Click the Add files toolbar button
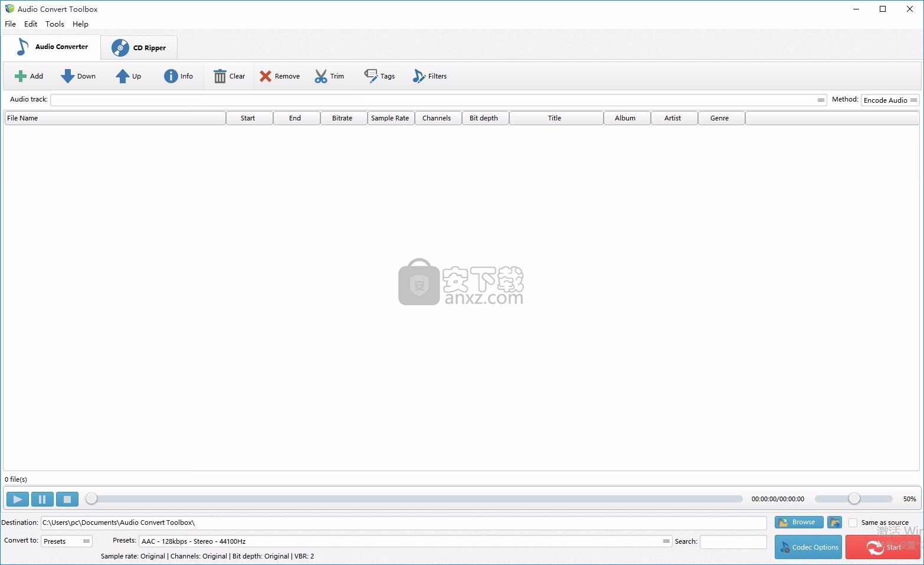 point(29,76)
